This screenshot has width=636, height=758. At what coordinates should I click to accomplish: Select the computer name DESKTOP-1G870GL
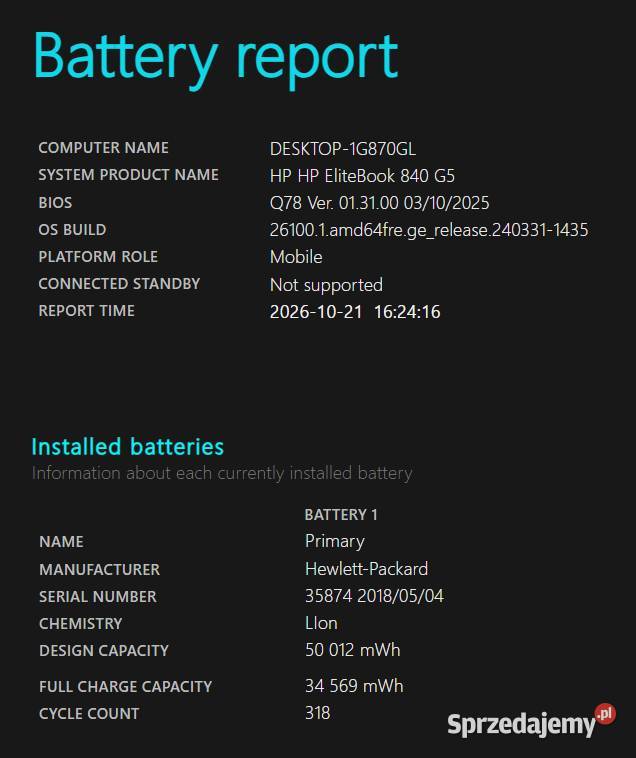pyautogui.click(x=343, y=149)
